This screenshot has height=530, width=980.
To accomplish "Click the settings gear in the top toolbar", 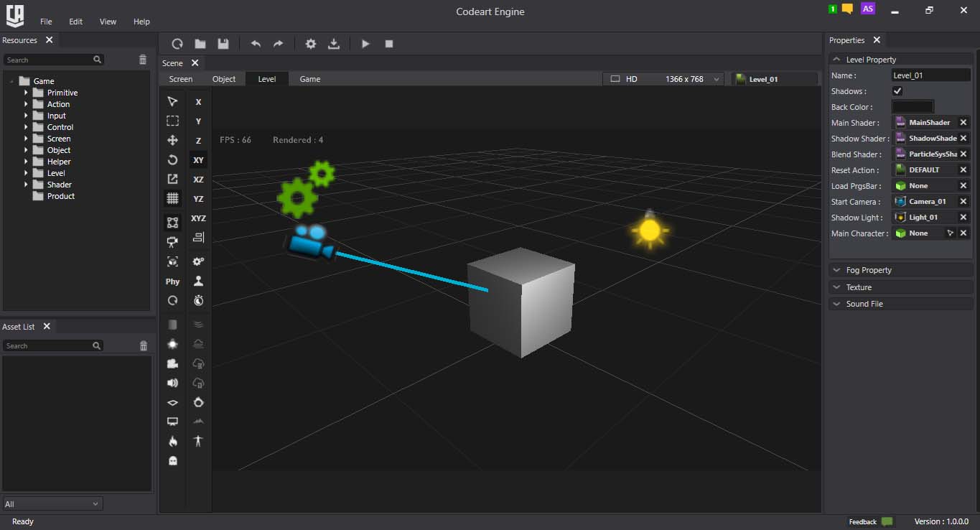I will pyautogui.click(x=310, y=44).
